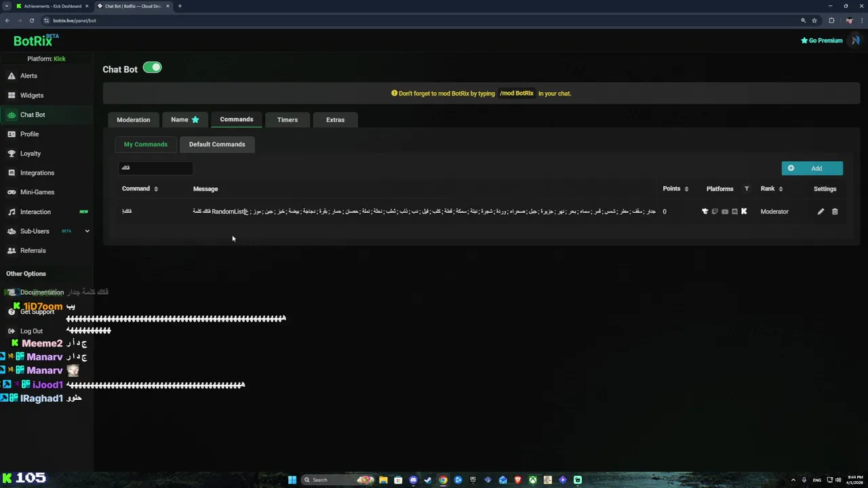Click the Kick platform icon in command row

click(x=744, y=211)
